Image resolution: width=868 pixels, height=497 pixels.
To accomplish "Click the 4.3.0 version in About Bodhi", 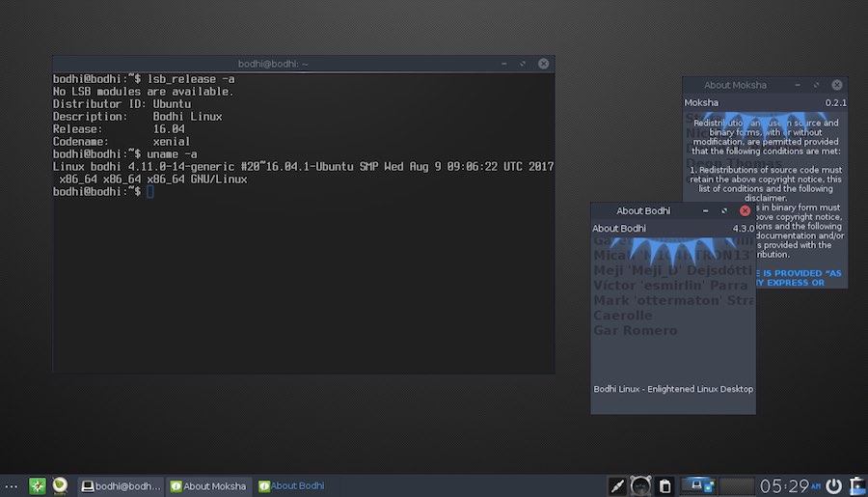I will [x=744, y=229].
